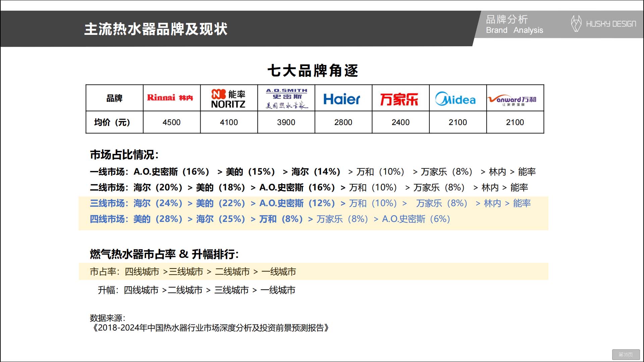Click 美的（28%） in the fourth-tier row
The height and width of the screenshot is (362, 644).
click(158, 219)
